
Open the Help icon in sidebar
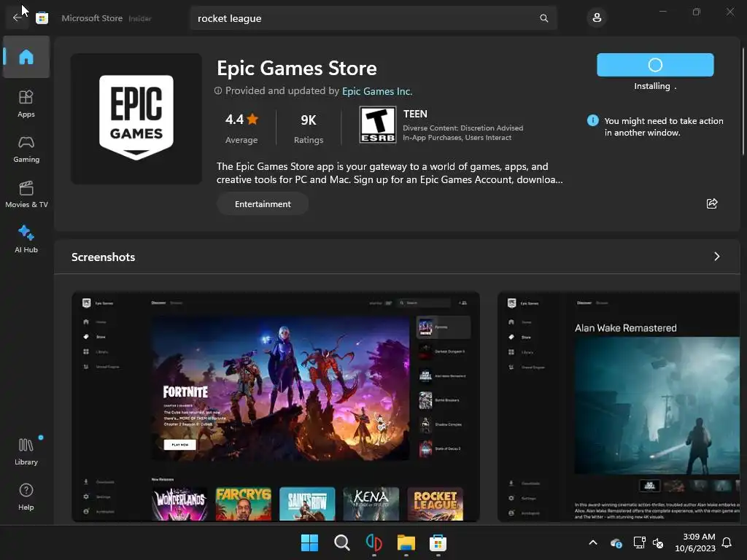pos(26,497)
